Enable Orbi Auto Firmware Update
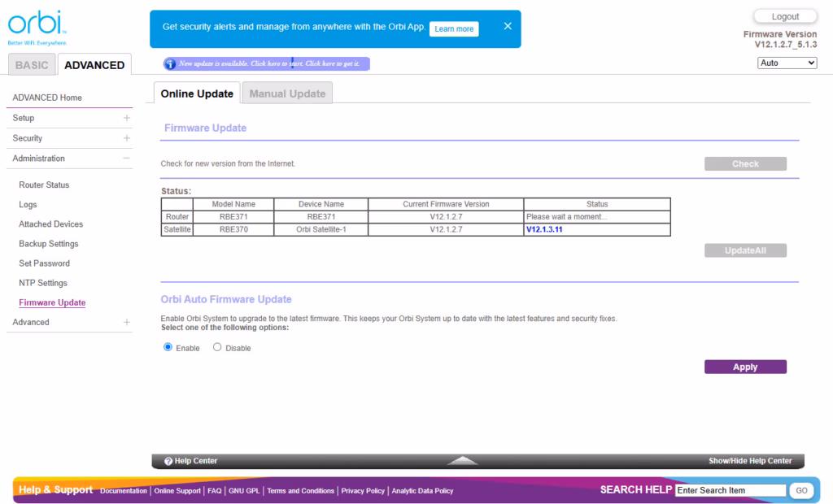 click(x=170, y=347)
